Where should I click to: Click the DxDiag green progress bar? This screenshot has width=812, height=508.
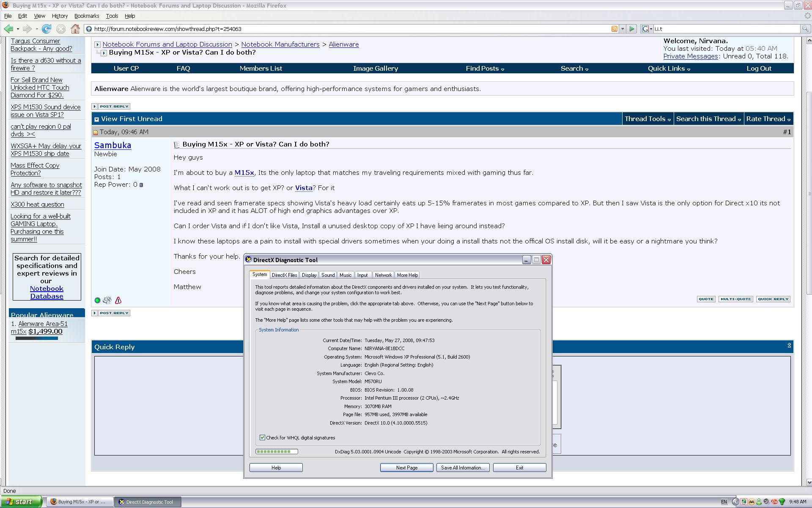coord(277,452)
